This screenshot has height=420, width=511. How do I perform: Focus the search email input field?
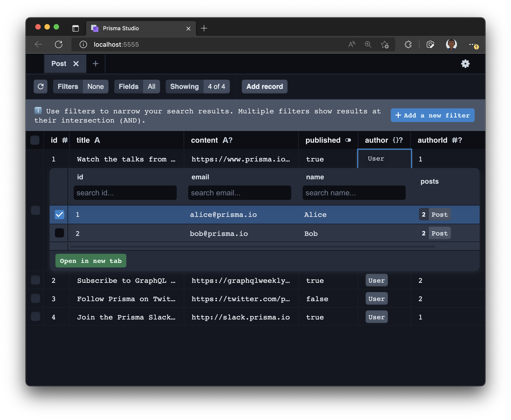click(239, 193)
